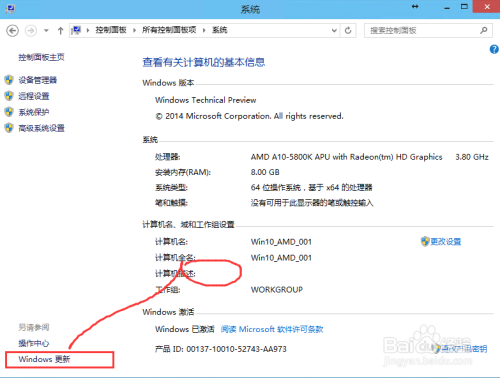Click the processor text AMD A10-5800K APU
Screen dimensions: 500x378
[346, 157]
